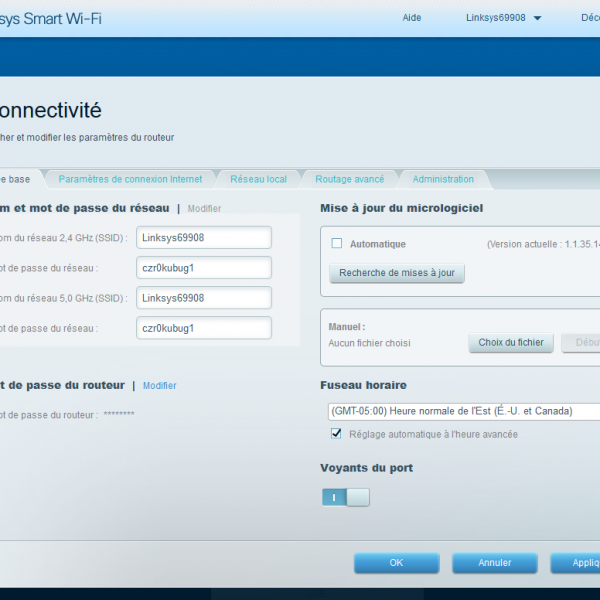Image resolution: width=600 pixels, height=600 pixels.
Task: Click Recherche de mises à jour button
Action: (x=397, y=272)
